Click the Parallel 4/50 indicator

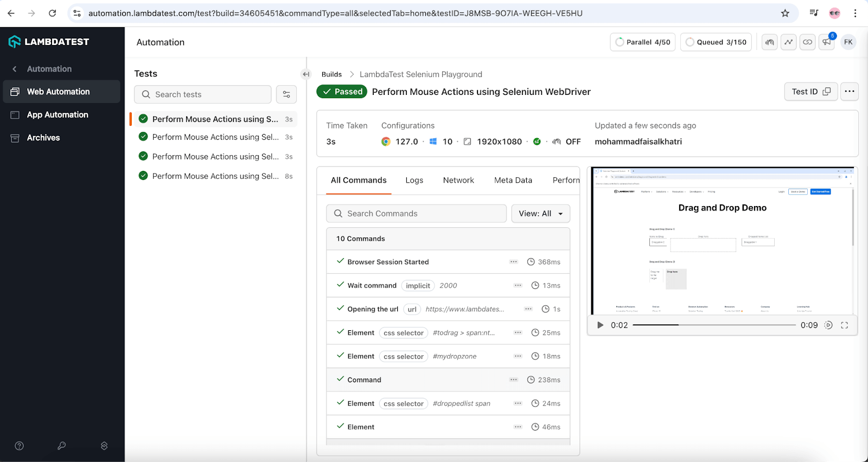[642, 42]
